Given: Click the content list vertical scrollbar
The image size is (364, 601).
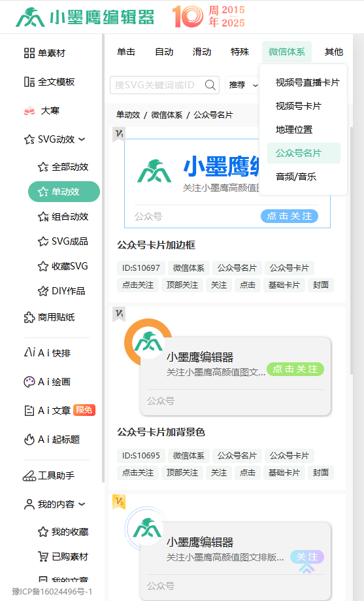Looking at the screenshot, I should 352,250.
